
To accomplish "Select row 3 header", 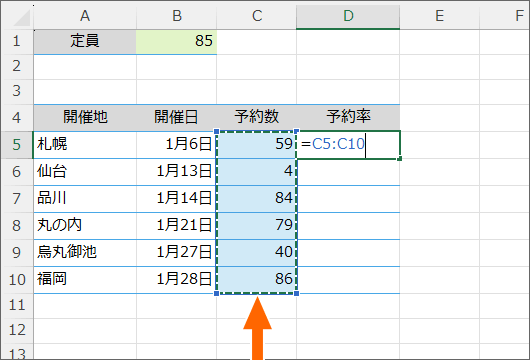I will tap(17, 92).
